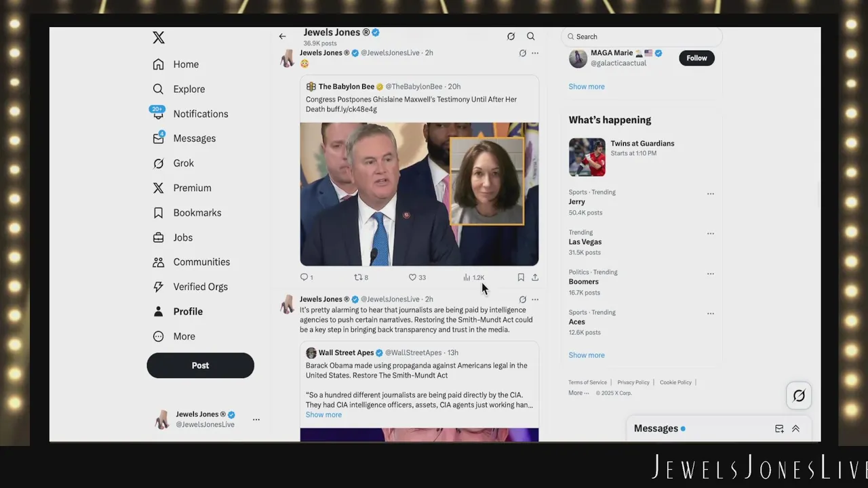The width and height of the screenshot is (868, 488).
Task: Open more options for Jerry trend
Action: coord(711,194)
